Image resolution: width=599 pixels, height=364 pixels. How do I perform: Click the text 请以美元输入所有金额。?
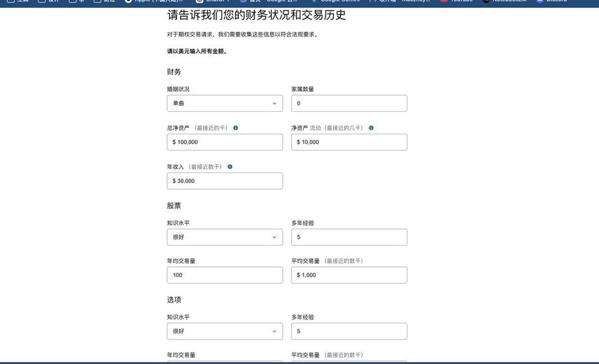click(198, 51)
